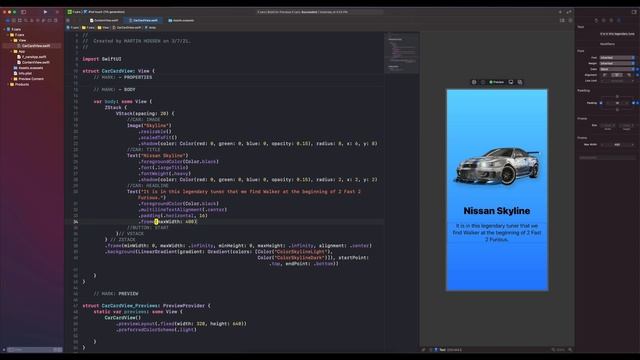Image resolution: width=640 pixels, height=360 pixels.
Task: Toggle the bottom padding checkbox
Action: click(x=618, y=110)
